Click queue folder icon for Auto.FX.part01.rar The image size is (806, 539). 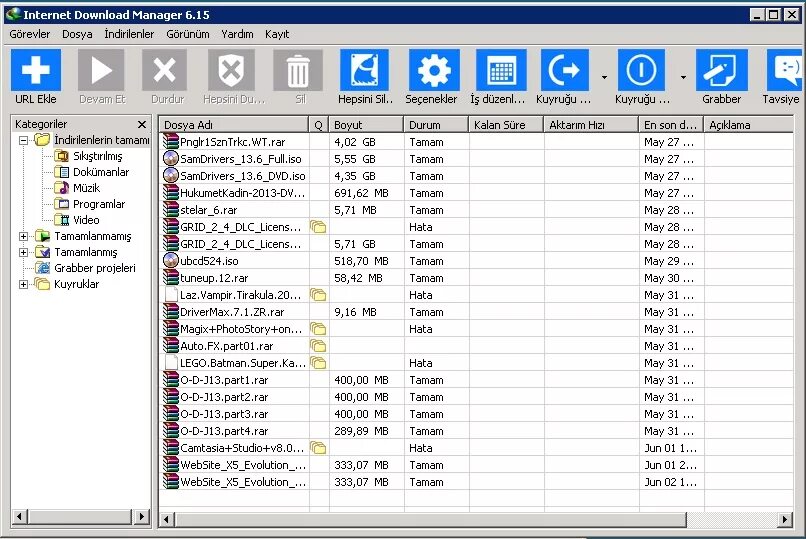pyautogui.click(x=318, y=346)
